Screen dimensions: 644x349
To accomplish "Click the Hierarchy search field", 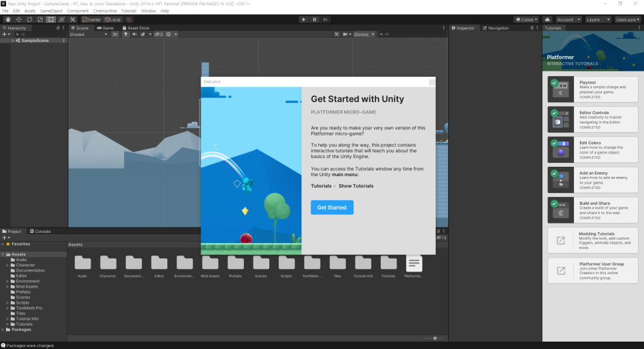I will [x=39, y=34].
